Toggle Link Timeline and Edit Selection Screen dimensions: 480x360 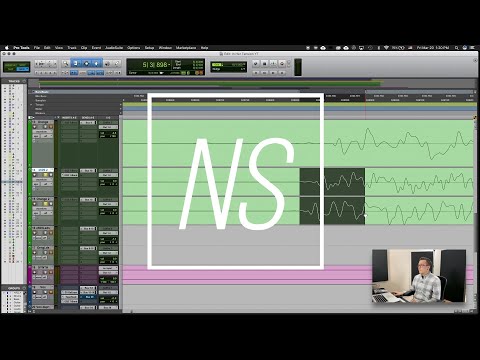(91, 73)
